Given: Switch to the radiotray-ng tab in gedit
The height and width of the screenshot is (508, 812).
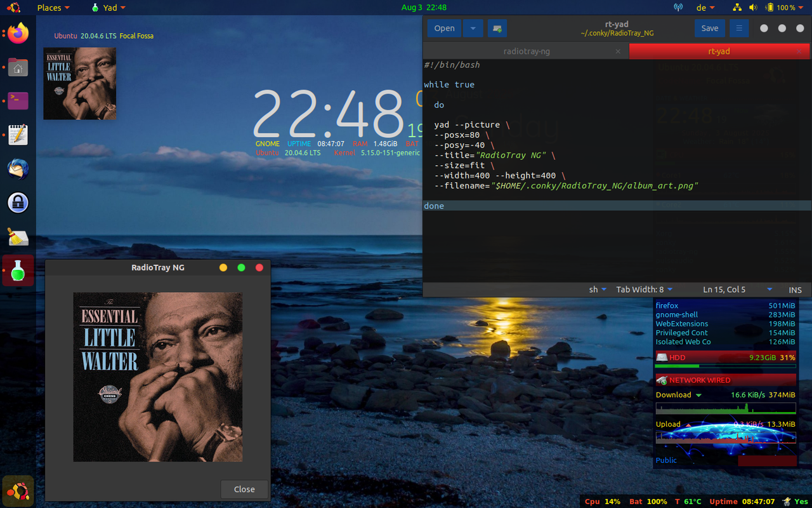Looking at the screenshot, I should pyautogui.click(x=526, y=51).
